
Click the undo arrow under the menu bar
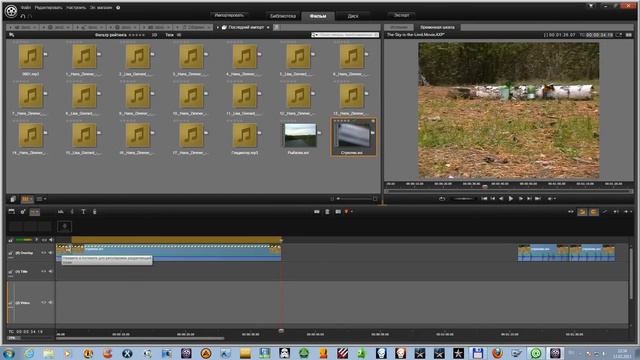click(x=23, y=16)
